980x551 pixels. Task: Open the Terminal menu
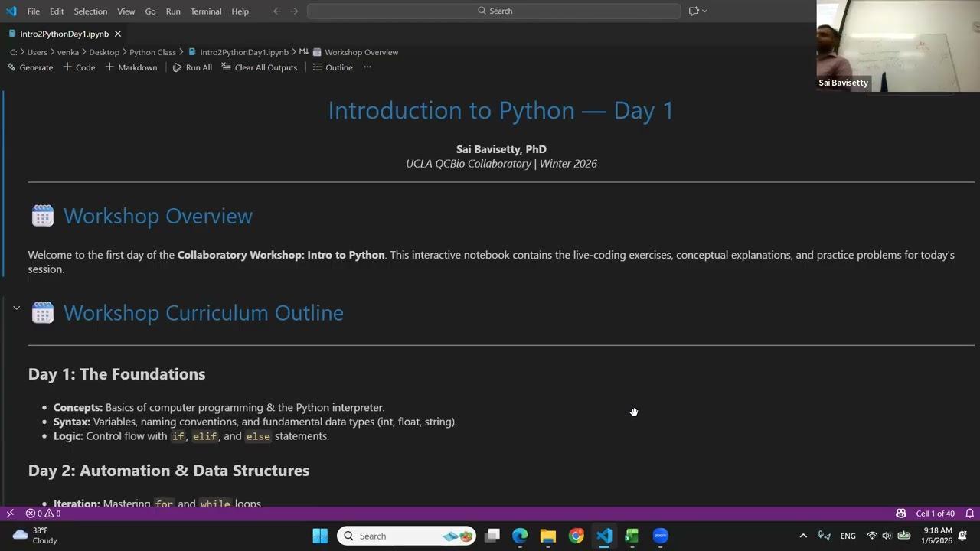[206, 11]
